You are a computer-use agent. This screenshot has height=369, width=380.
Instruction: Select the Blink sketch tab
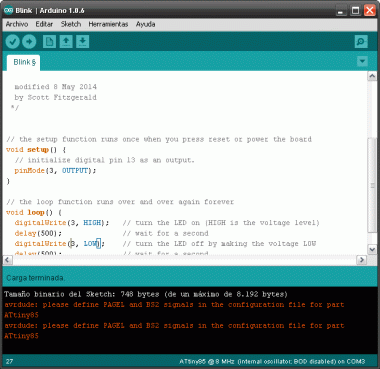24,62
